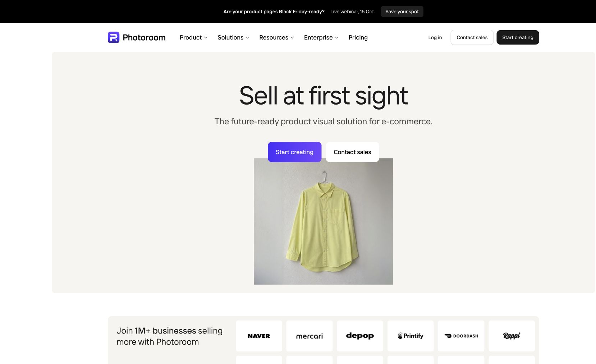Click the Join 1M+ businesses text
Screen dimensions: 596x364
point(169,336)
